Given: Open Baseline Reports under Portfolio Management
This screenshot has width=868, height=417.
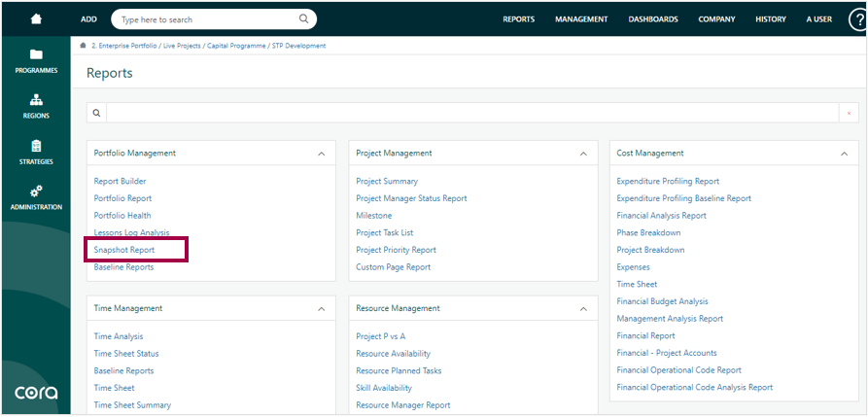Looking at the screenshot, I should point(123,267).
